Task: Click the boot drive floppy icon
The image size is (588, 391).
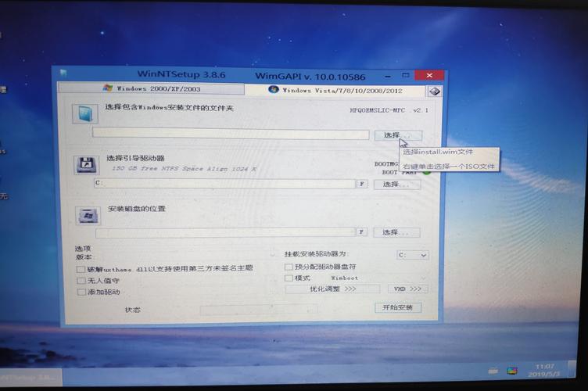Action: coord(87,164)
